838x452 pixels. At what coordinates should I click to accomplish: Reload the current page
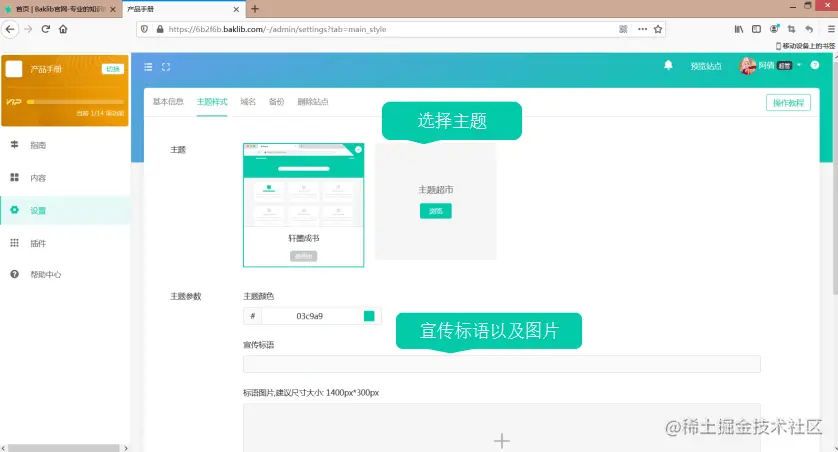45,29
